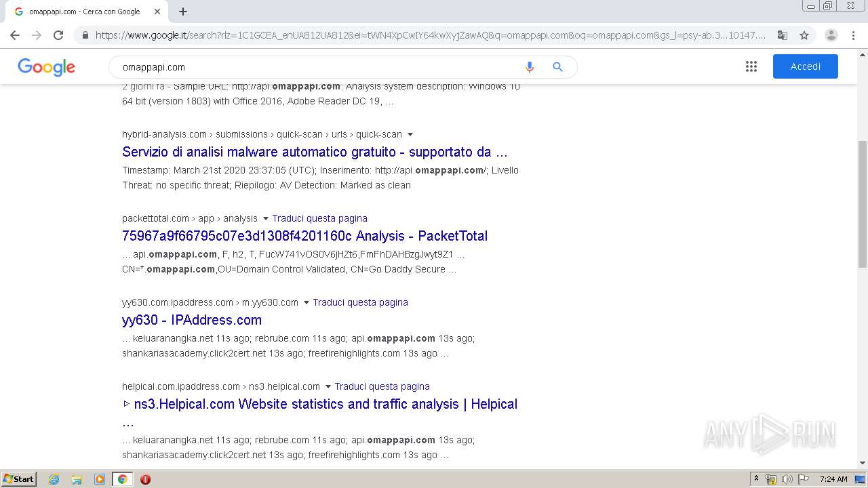
Task: Click the Google logo
Action: coord(46,67)
